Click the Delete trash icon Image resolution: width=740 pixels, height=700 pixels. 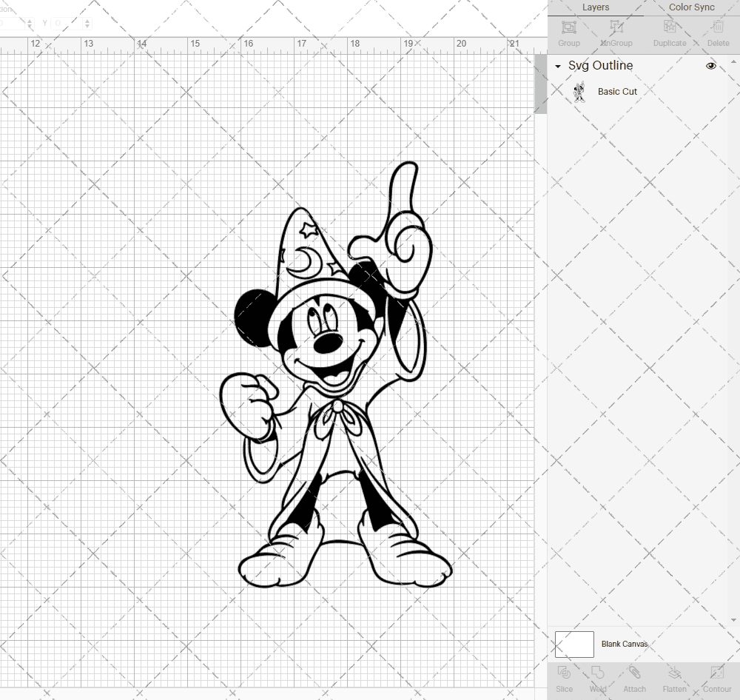click(718, 27)
